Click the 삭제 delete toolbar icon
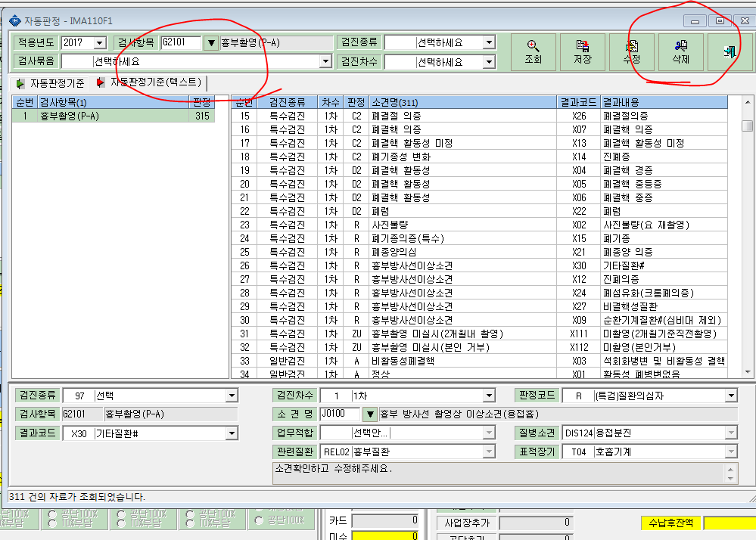 pyautogui.click(x=681, y=52)
